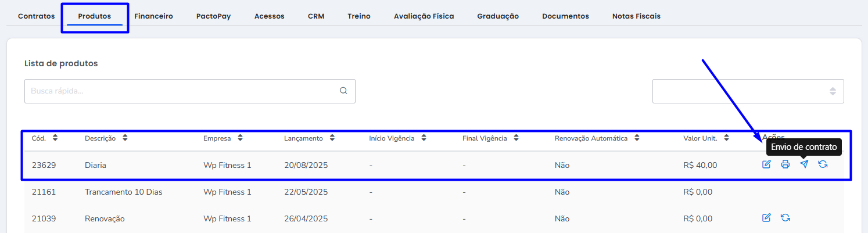Viewport: 868px width, 233px height.
Task: Click the search magnifier icon
Action: [343, 91]
